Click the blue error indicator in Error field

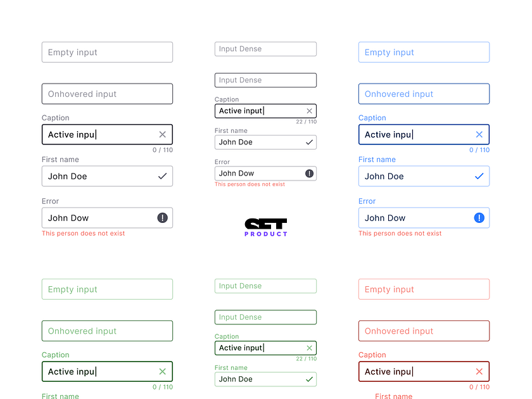click(479, 217)
